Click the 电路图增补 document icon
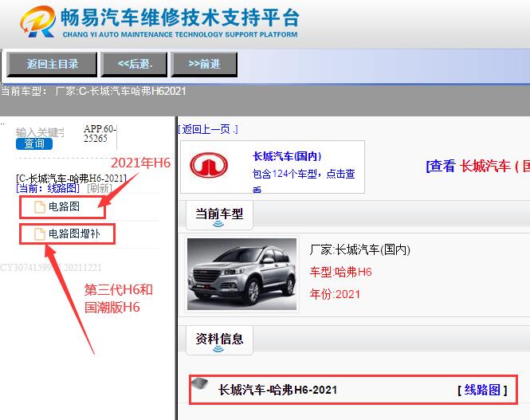The image size is (530, 420). click(x=40, y=234)
